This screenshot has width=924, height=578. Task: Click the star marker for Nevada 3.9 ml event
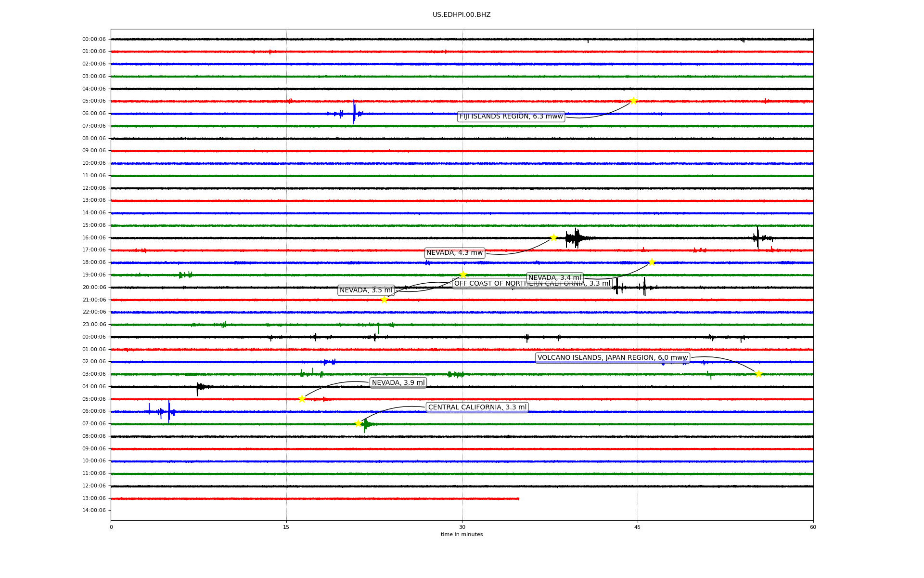pyautogui.click(x=302, y=399)
